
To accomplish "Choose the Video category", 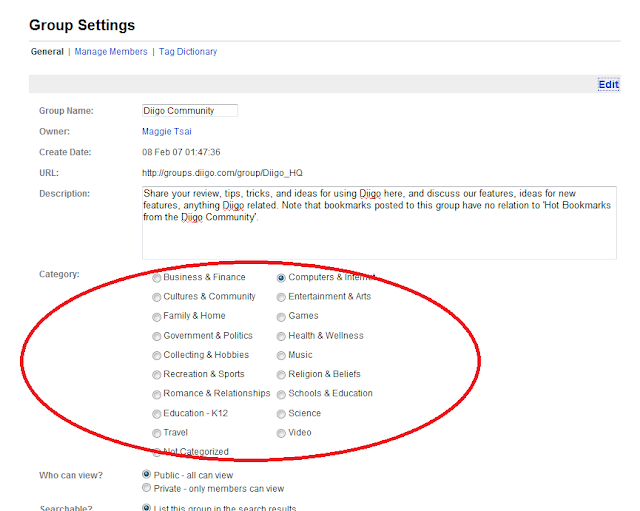I will click(281, 433).
